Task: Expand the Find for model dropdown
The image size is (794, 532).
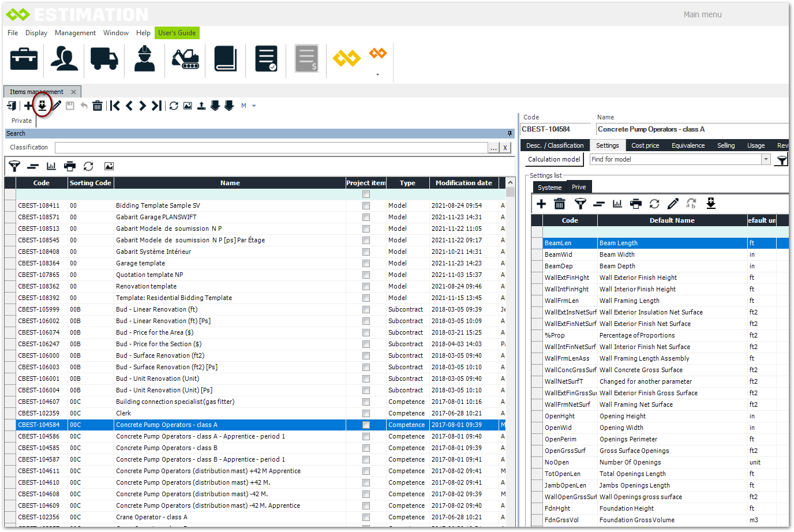Action: click(x=766, y=159)
